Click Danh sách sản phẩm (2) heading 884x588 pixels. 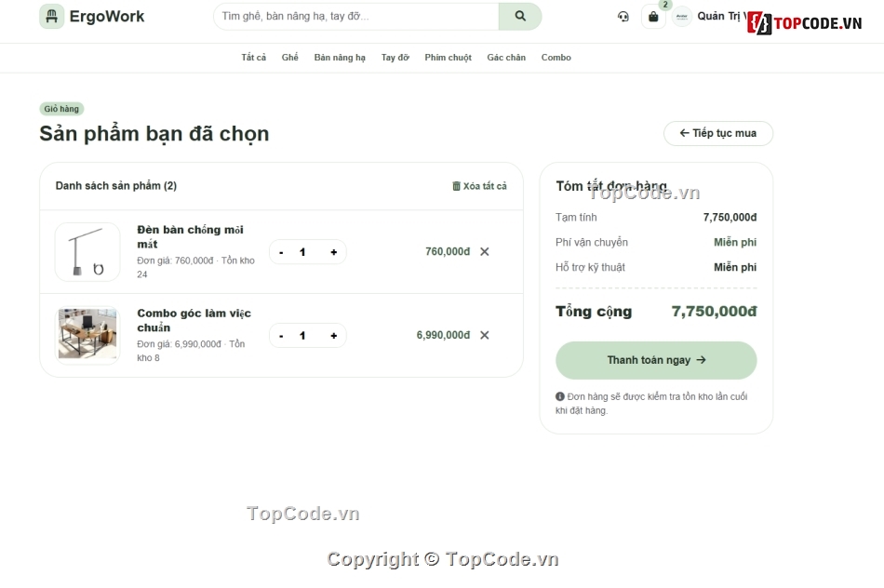[x=116, y=186]
